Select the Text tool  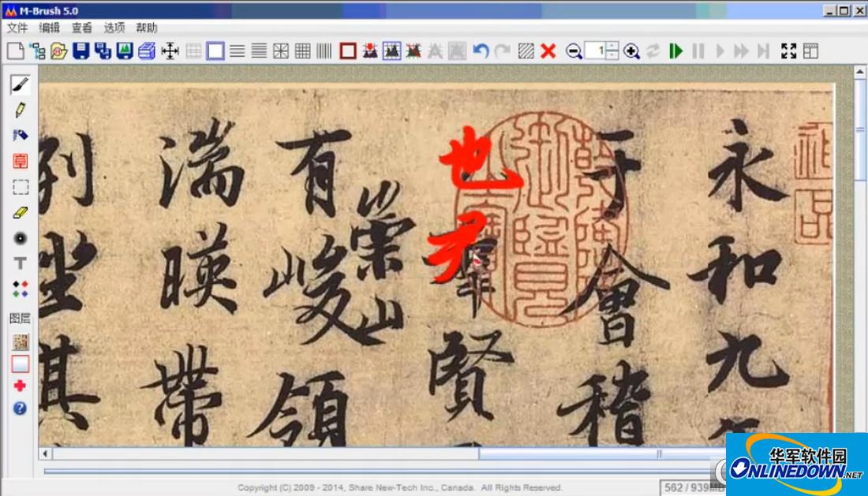21,263
